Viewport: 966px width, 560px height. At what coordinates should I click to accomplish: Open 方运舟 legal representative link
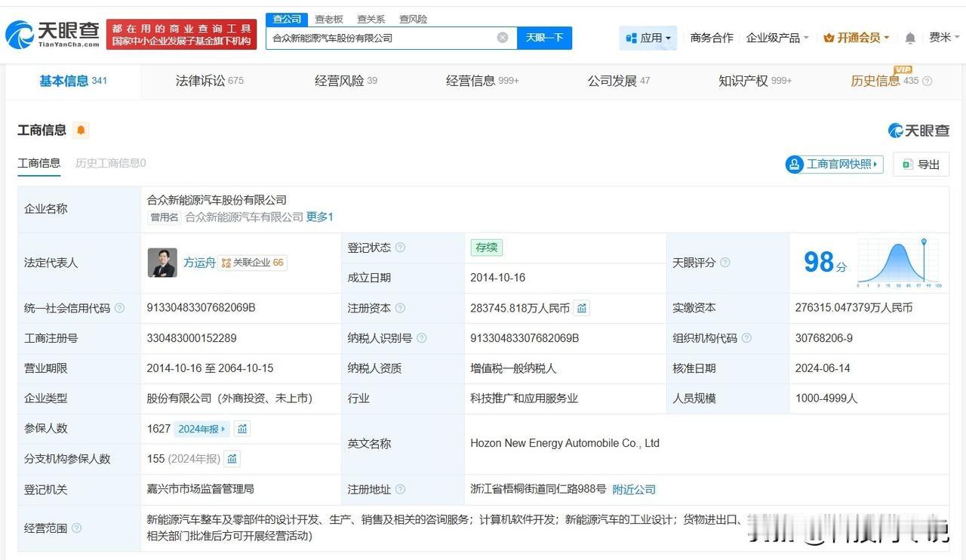199,263
